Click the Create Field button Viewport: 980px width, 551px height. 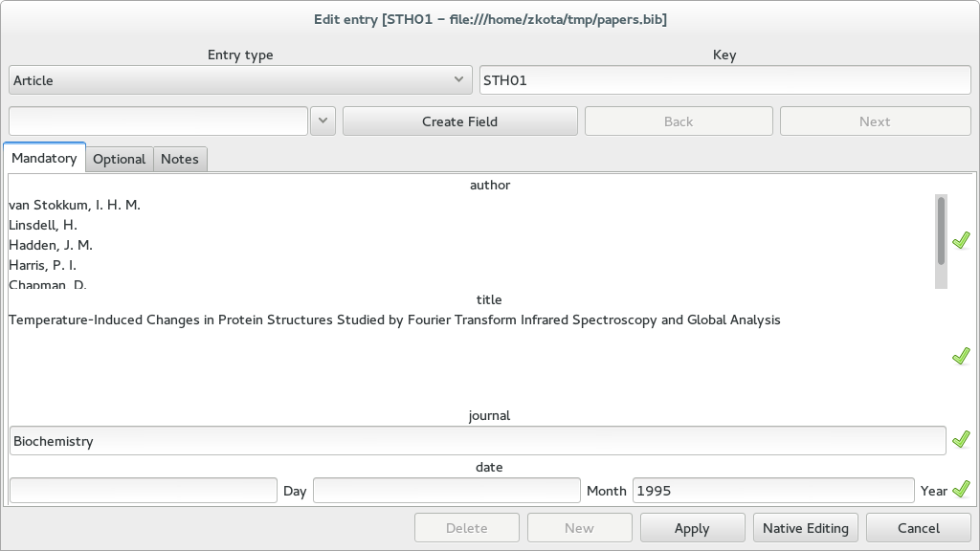point(460,121)
